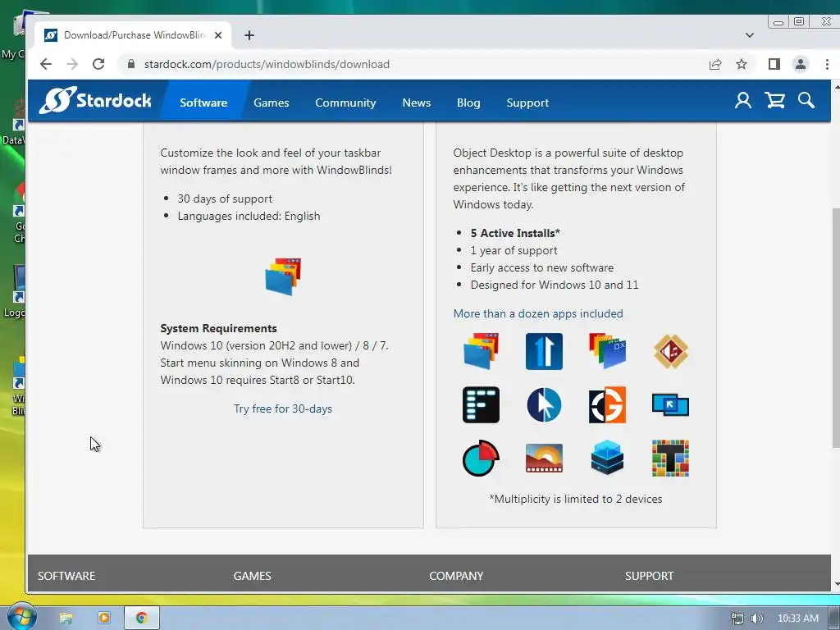840x630 pixels.
Task: Click the 10:33 AM system clock
Action: tap(797, 619)
